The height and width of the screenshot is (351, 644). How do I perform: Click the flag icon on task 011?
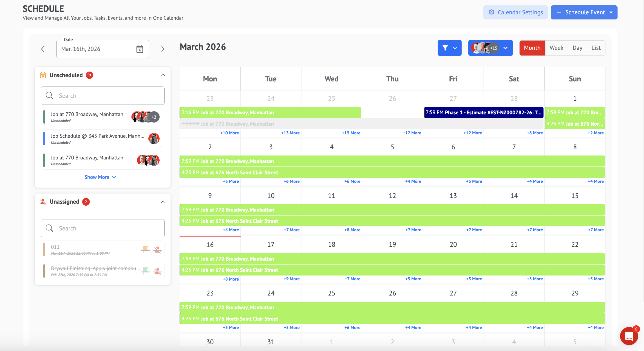click(x=146, y=249)
